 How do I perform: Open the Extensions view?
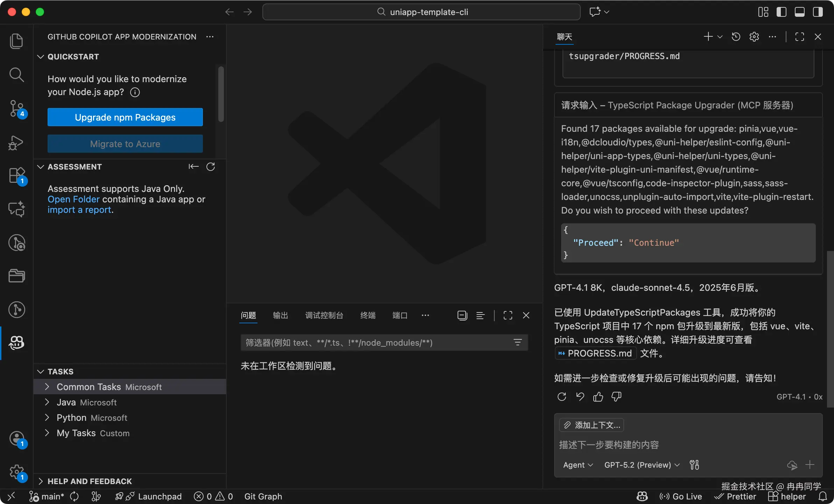point(16,175)
